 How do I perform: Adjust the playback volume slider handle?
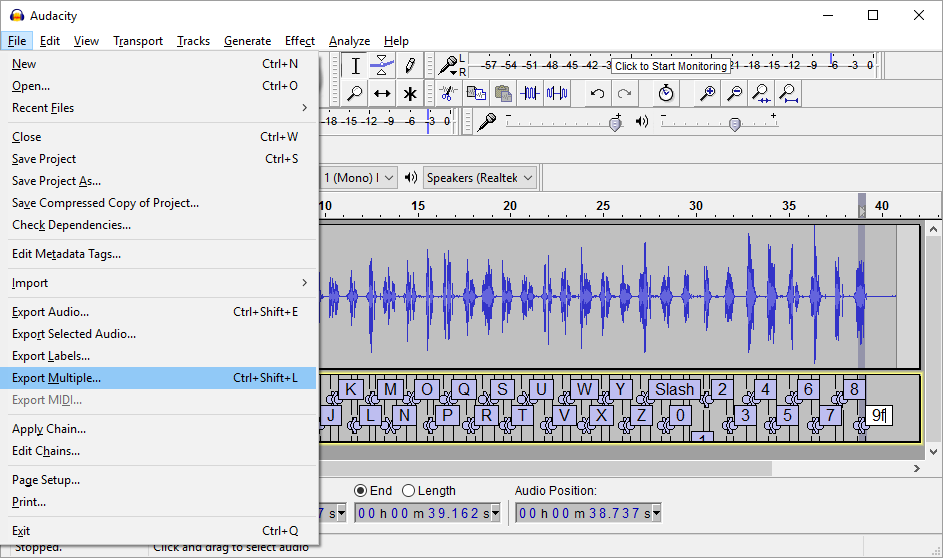click(x=734, y=124)
